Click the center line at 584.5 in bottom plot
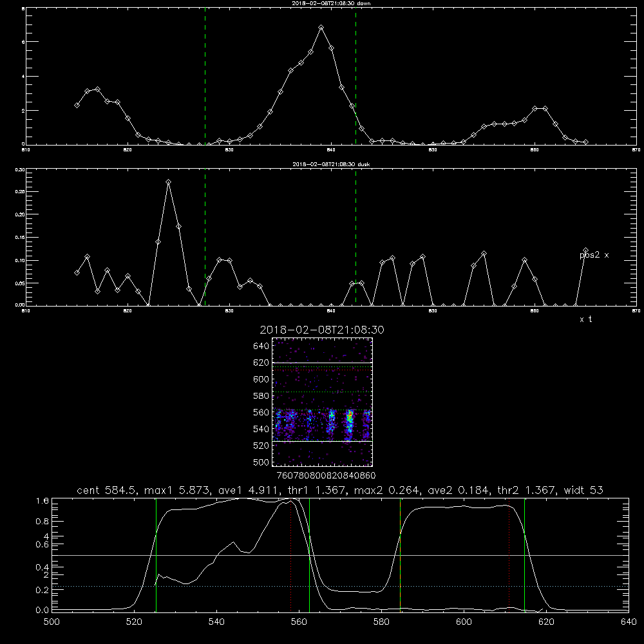 click(400, 554)
